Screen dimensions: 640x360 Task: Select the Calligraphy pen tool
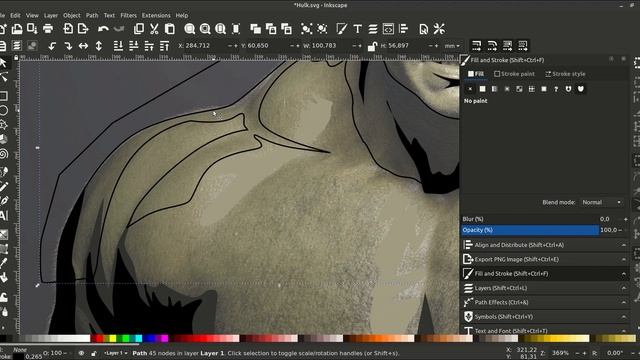click(4, 201)
